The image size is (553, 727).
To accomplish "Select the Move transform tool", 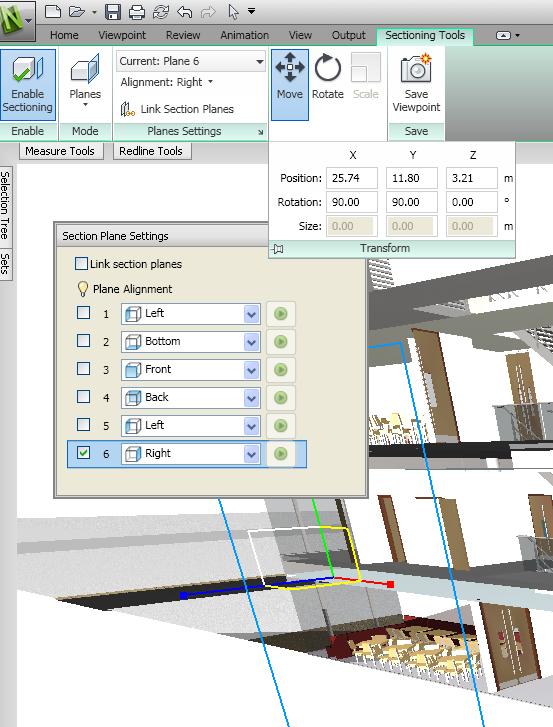I will pos(290,84).
